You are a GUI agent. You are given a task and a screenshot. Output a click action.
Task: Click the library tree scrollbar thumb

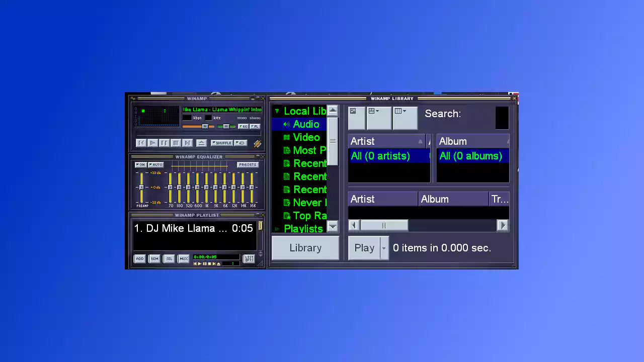pyautogui.click(x=333, y=141)
